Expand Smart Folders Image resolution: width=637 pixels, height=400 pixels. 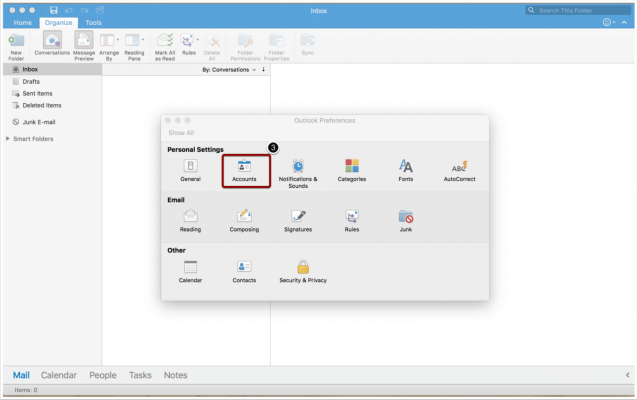point(7,139)
